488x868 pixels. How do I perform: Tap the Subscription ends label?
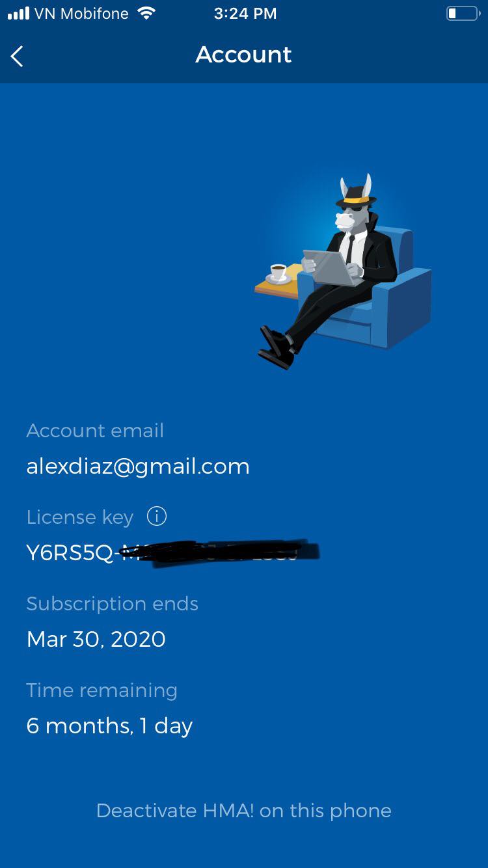pos(113,604)
